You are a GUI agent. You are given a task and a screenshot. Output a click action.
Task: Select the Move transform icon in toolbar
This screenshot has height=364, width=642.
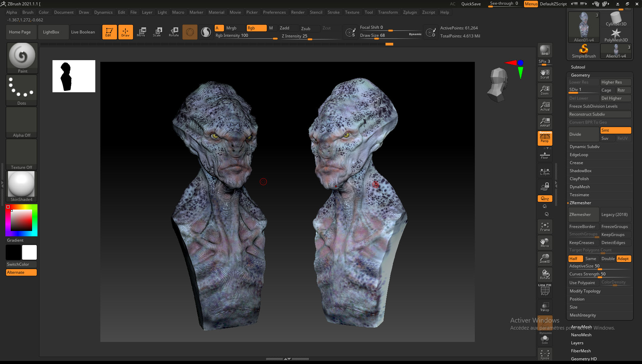point(141,32)
